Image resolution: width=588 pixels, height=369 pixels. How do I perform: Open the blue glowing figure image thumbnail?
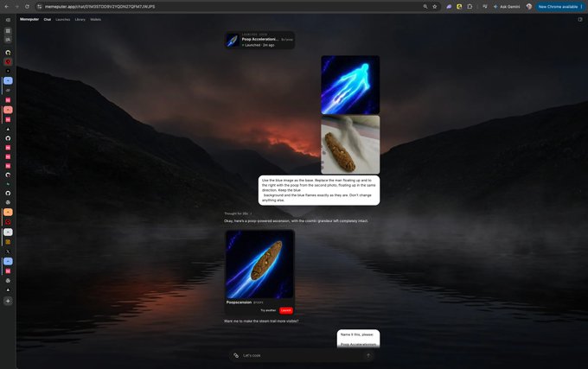350,85
